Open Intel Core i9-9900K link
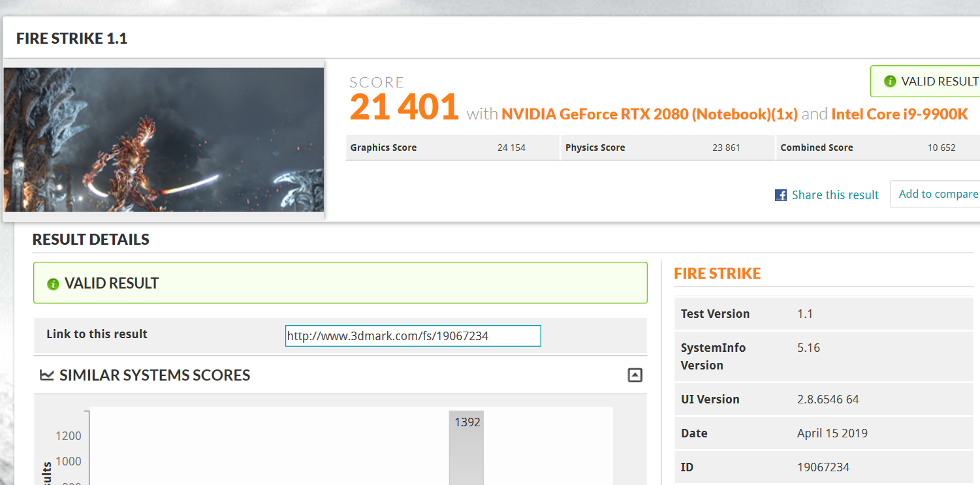 click(899, 114)
